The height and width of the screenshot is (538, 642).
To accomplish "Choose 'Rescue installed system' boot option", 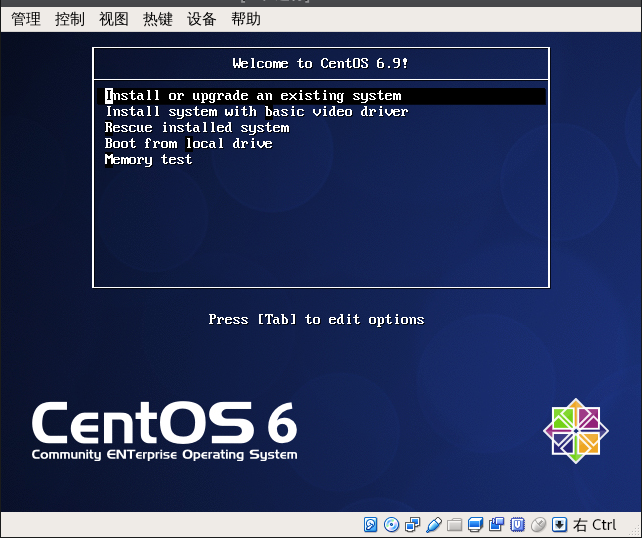I will (x=197, y=128).
